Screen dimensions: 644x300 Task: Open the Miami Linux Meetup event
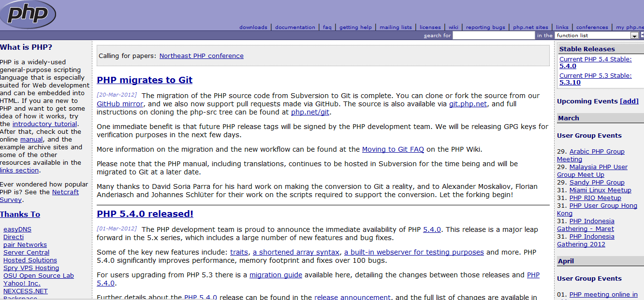[x=600, y=190]
